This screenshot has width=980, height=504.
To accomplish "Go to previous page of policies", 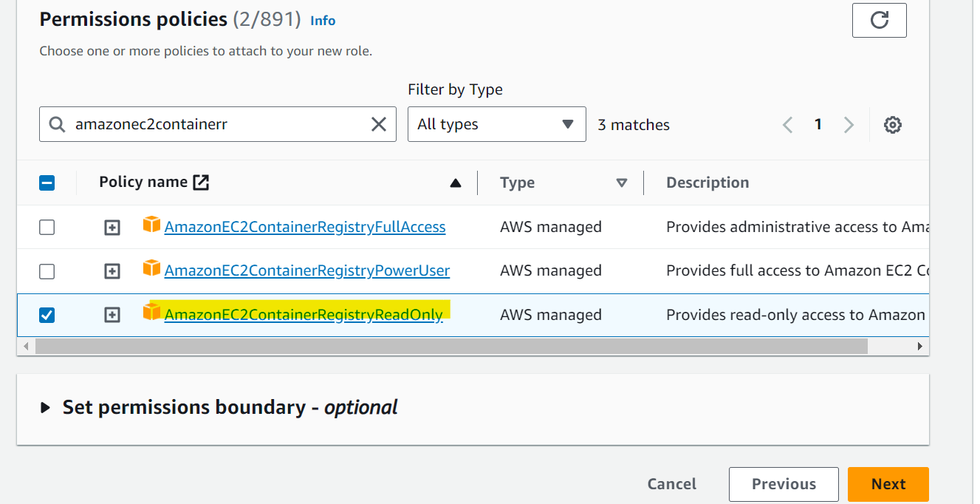I will click(x=787, y=125).
